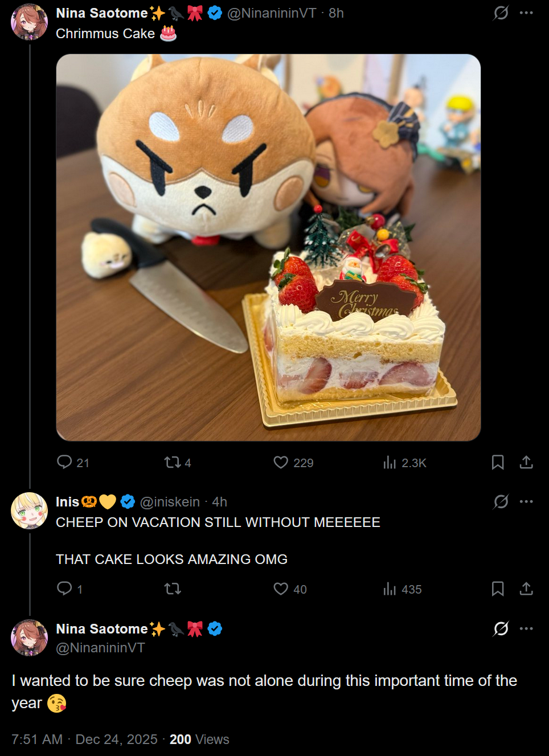Open more options for top Nina post
Viewport: 549px width, 756px height.
click(526, 13)
